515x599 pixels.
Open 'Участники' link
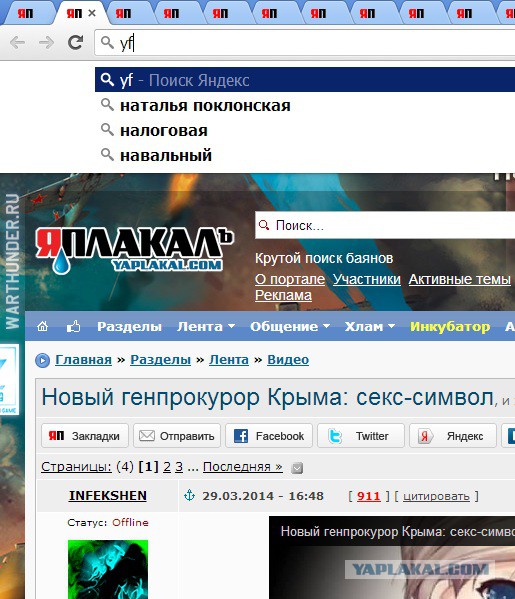[x=367, y=279]
